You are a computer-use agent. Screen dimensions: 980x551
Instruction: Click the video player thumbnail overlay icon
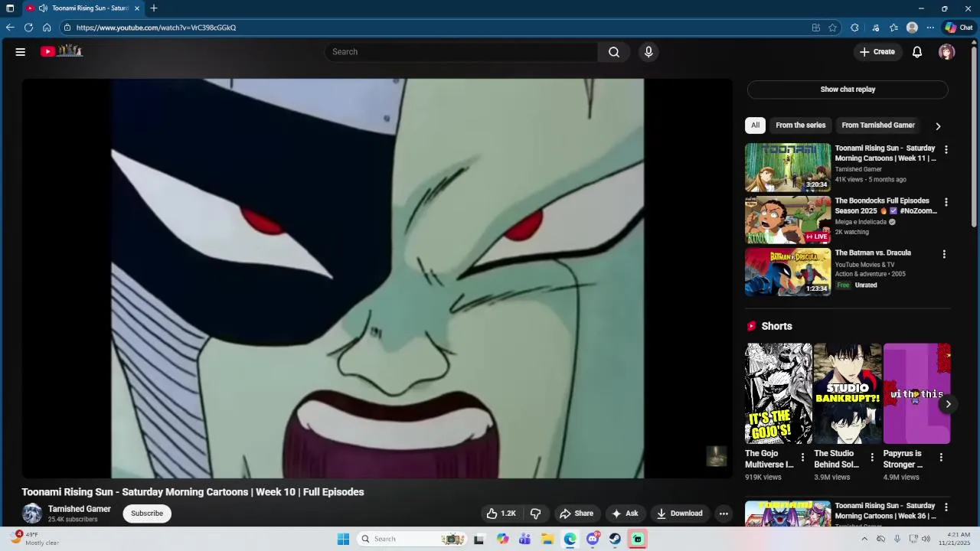pos(716,456)
